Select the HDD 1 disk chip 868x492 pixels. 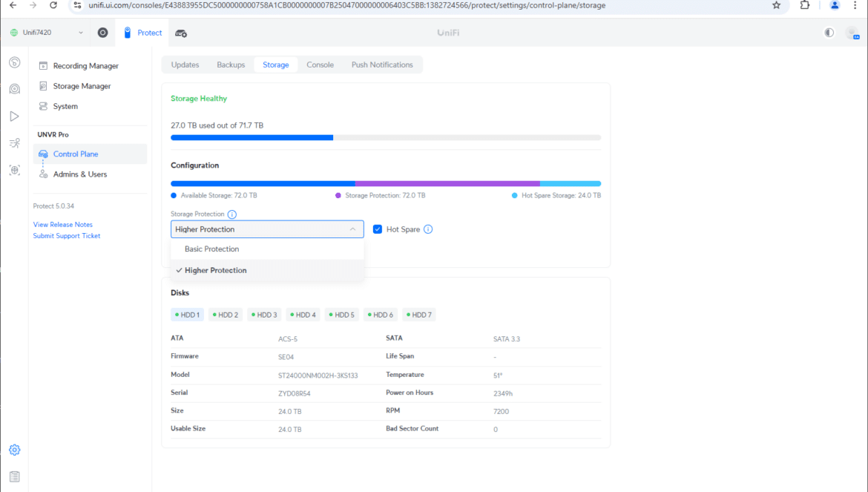pos(187,315)
